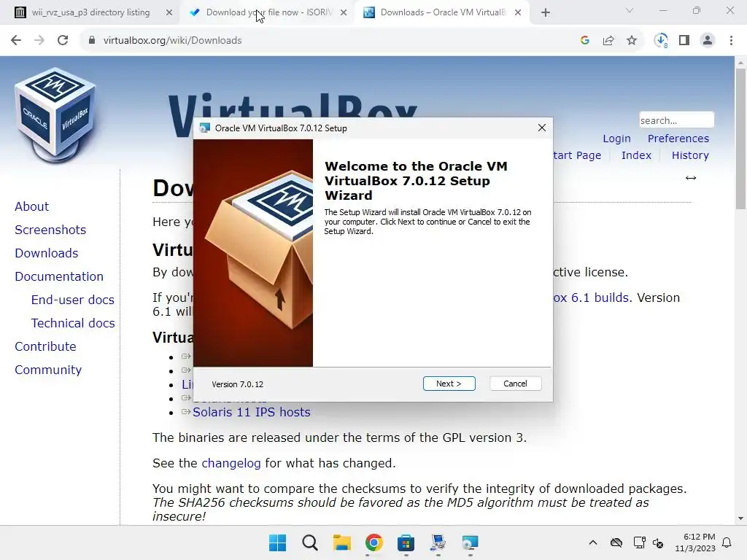Open Windows taskbar Search

point(309,542)
